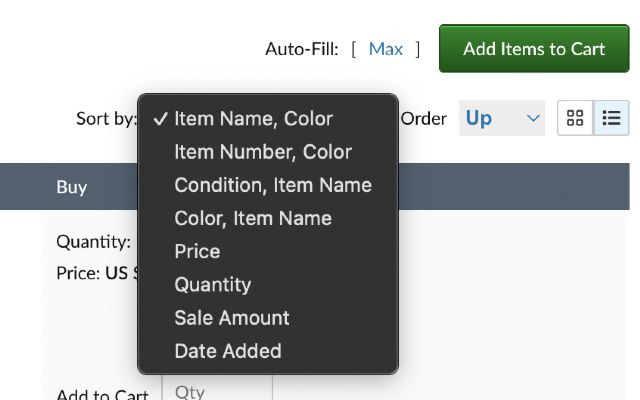Select Item Name, Color sort option
640x400 pixels.
253,118
